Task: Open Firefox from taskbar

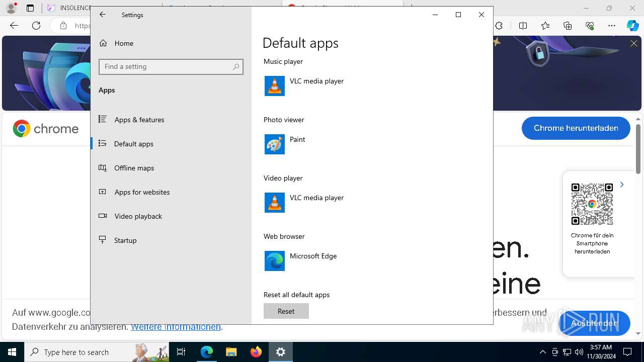Action: 256,352
